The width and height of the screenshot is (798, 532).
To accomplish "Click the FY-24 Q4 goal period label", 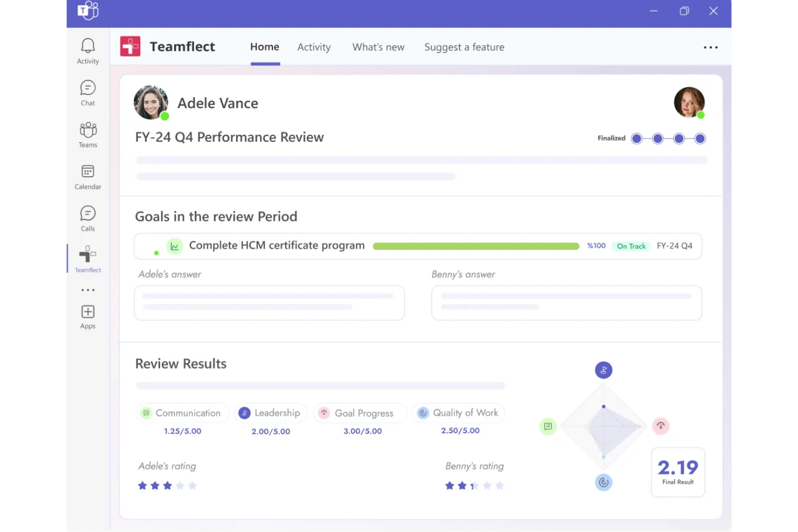I will coord(675,246).
